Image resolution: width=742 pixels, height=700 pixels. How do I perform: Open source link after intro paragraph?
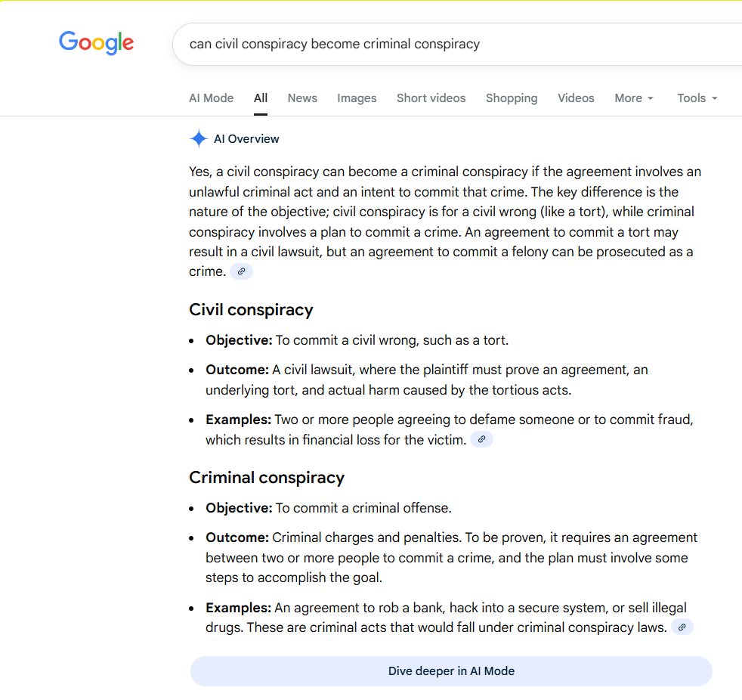[241, 271]
